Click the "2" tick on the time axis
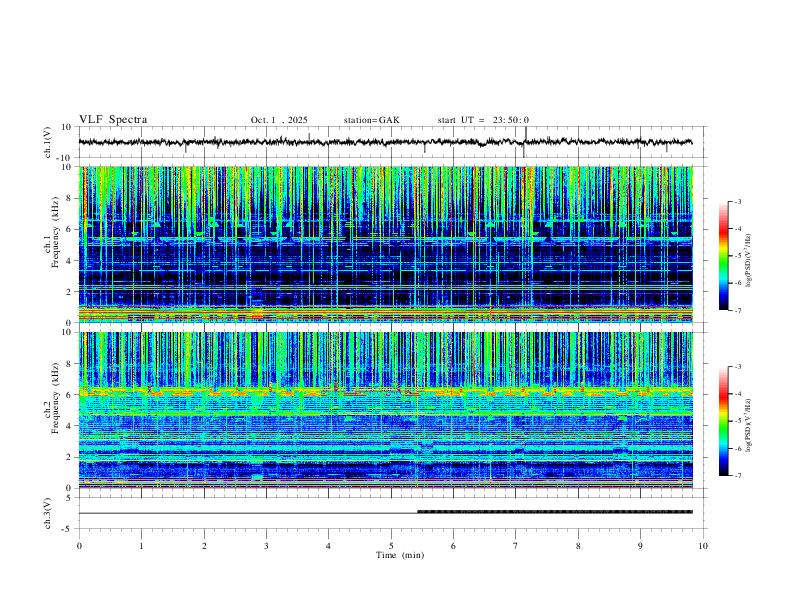This screenshot has height=612, width=792. (204, 546)
